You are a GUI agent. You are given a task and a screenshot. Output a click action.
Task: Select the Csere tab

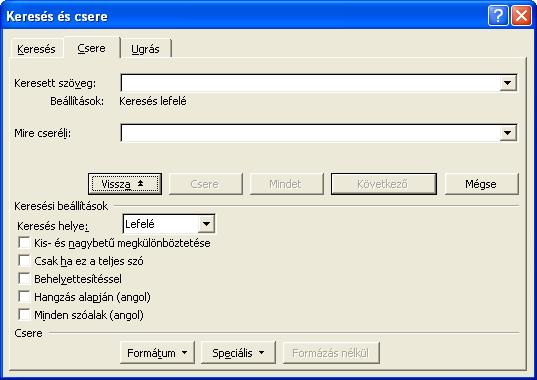tap(91, 48)
